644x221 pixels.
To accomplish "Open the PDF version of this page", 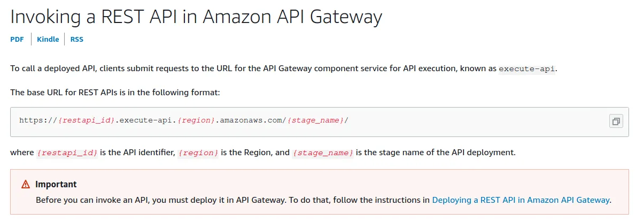I will (17, 39).
